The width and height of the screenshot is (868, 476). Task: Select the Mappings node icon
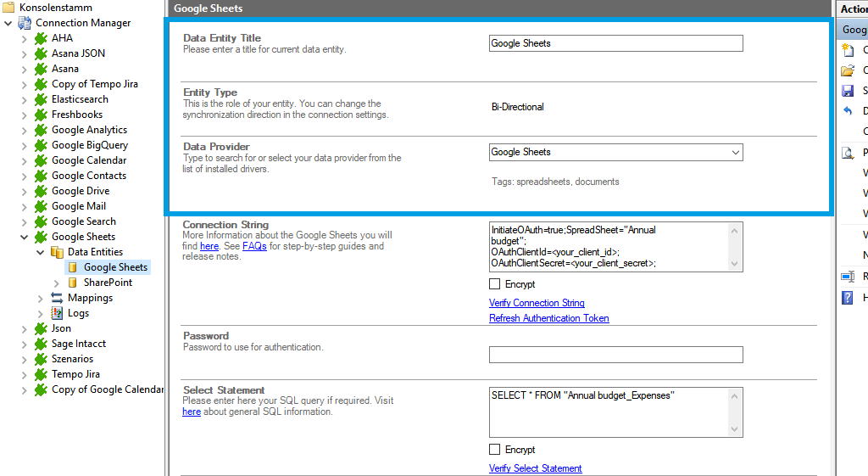coord(58,298)
